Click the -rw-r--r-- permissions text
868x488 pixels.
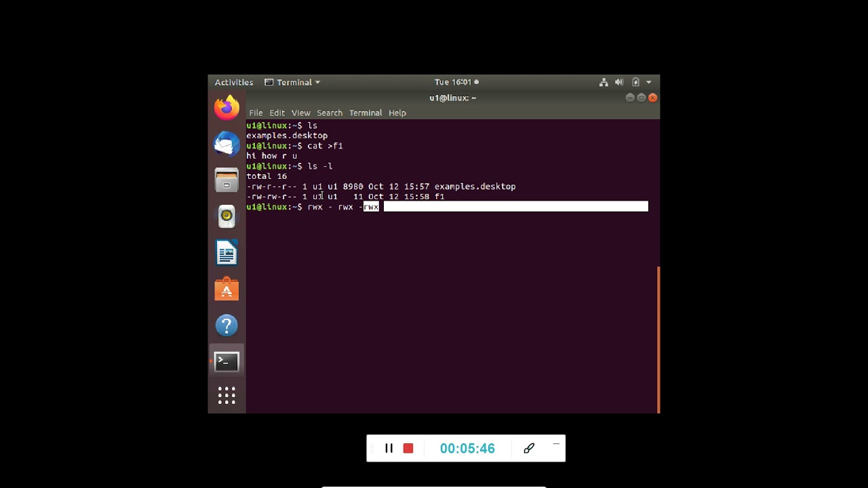(271, 186)
